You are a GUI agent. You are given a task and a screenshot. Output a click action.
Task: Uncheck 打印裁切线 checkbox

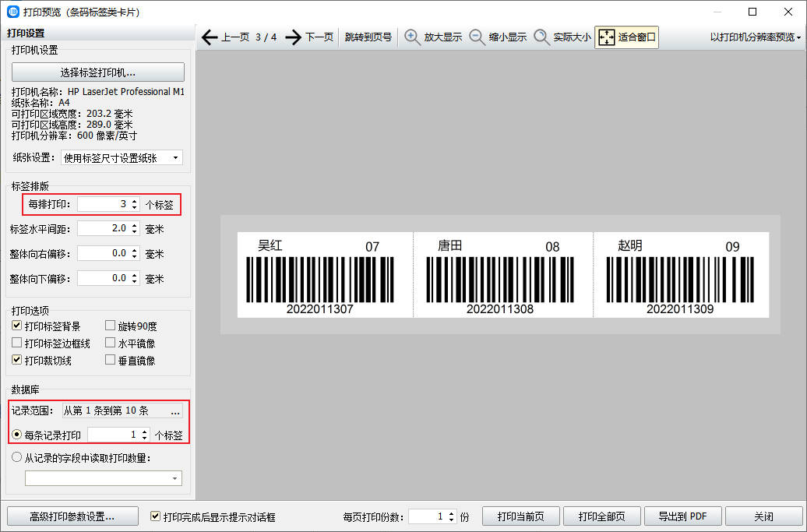click(x=17, y=360)
